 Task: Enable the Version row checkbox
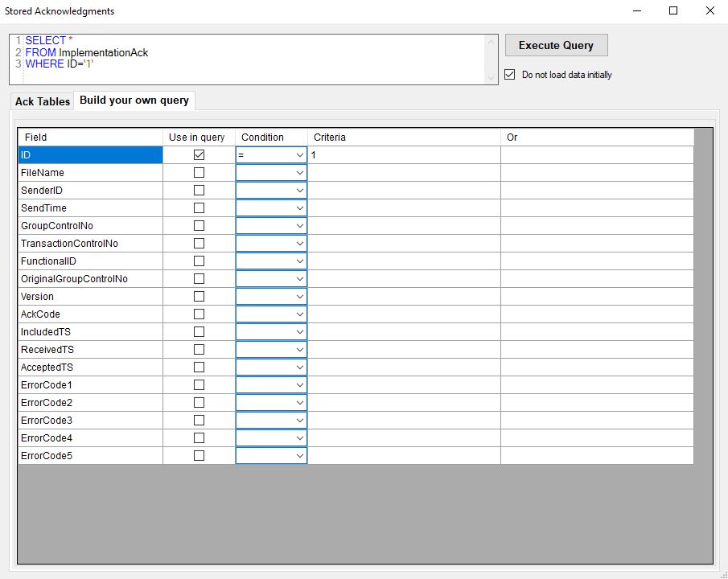click(x=199, y=296)
